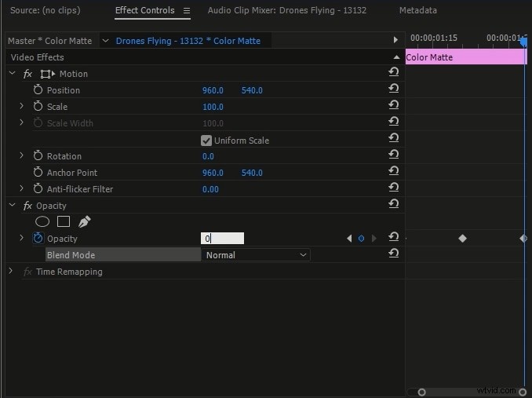Expand the Rotation parameter

pyautogui.click(x=21, y=155)
